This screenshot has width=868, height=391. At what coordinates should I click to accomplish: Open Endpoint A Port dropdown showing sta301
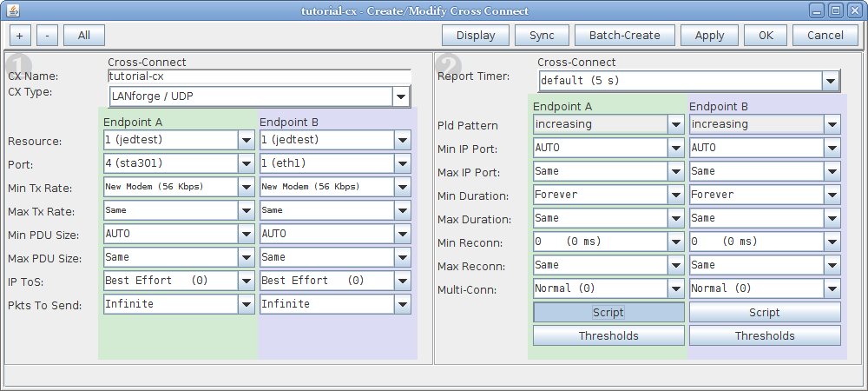click(x=247, y=163)
